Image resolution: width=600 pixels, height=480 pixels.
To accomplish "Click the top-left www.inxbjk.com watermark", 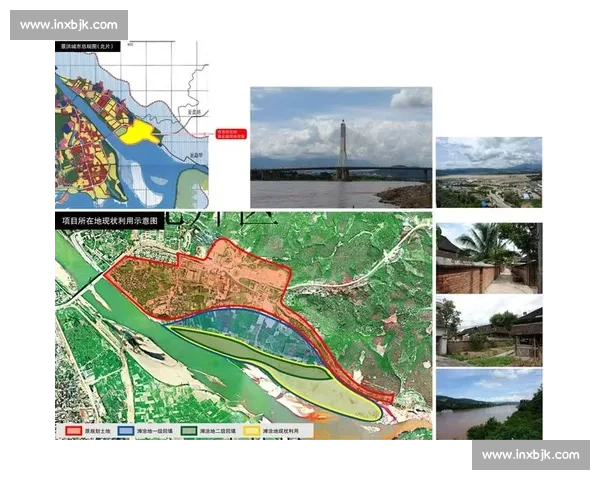I will point(68,24).
